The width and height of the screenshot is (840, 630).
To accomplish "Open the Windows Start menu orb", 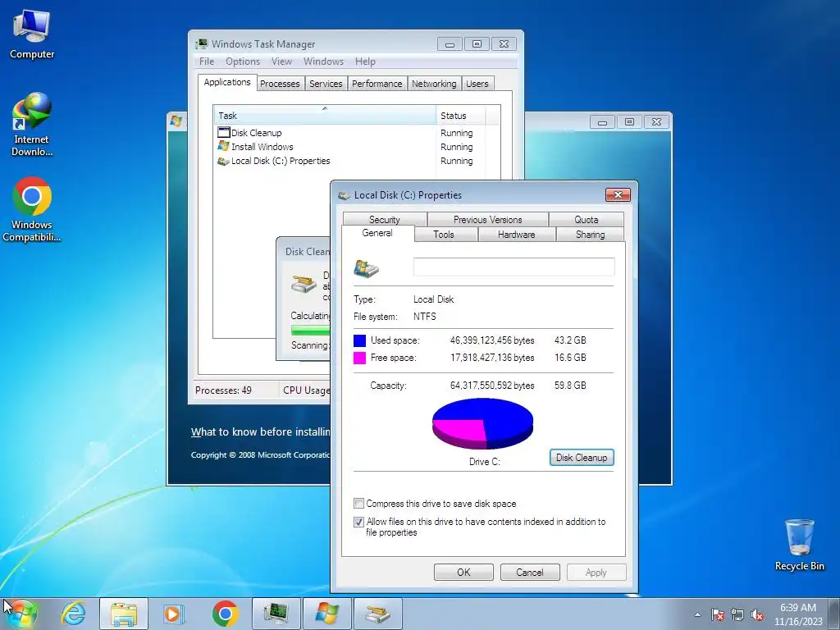I will tap(21, 614).
